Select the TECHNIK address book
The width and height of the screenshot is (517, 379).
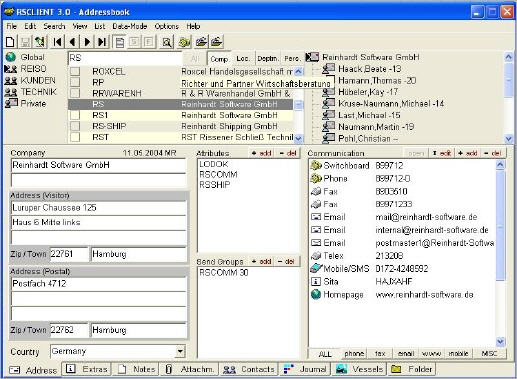coord(31,92)
